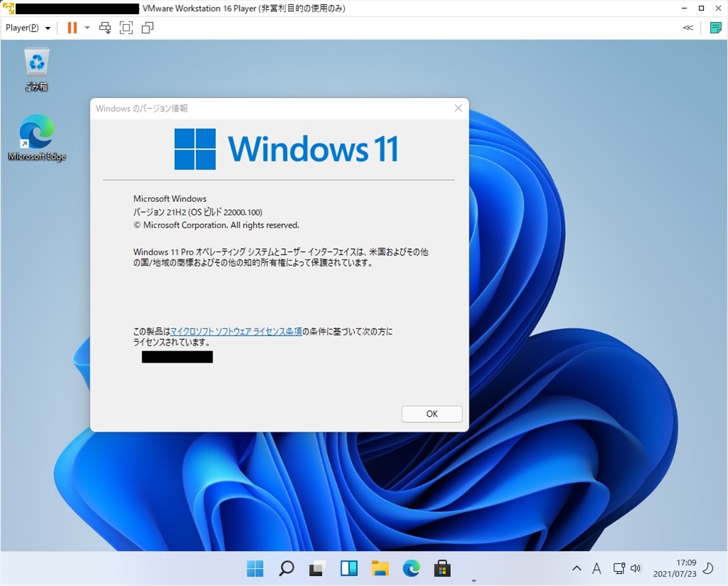
Task: Toggle the IME input mode A
Action: 596,568
